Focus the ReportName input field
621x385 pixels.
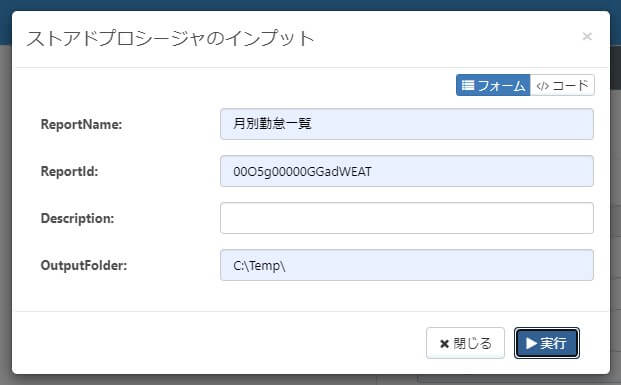pos(407,124)
